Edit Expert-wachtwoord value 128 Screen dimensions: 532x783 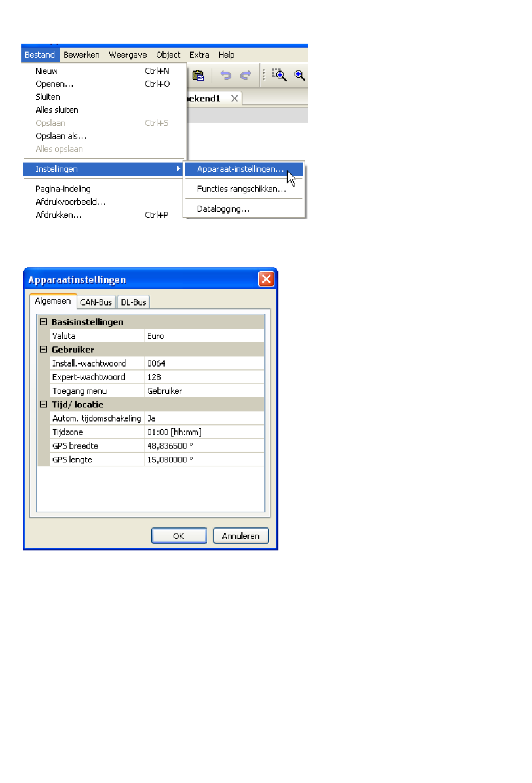pyautogui.click(x=204, y=377)
